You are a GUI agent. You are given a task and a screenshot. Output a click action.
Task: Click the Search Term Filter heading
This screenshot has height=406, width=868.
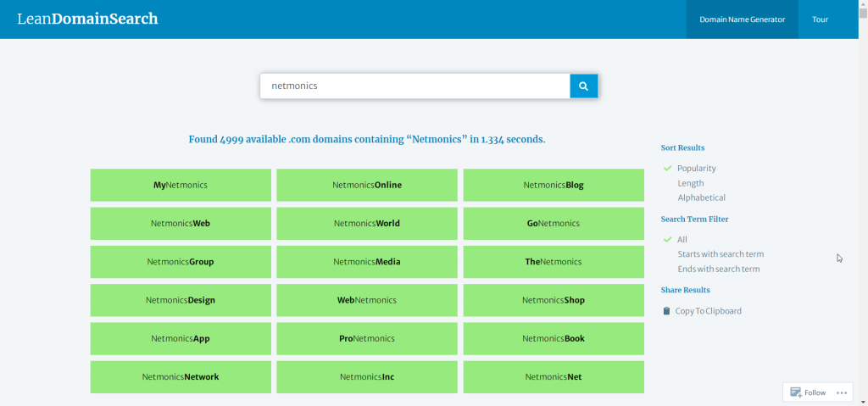coord(695,220)
